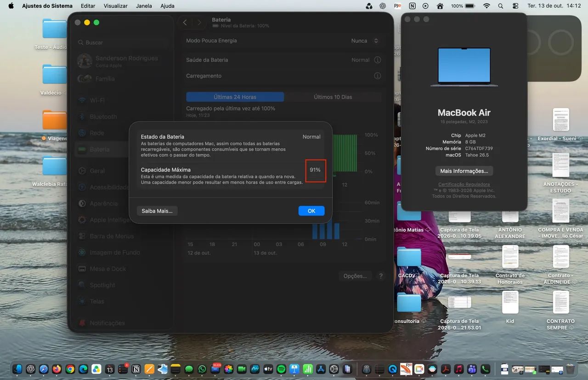Open Microsoft Teams in the Dock
The width and height of the screenshot is (588, 380).
click(x=472, y=369)
